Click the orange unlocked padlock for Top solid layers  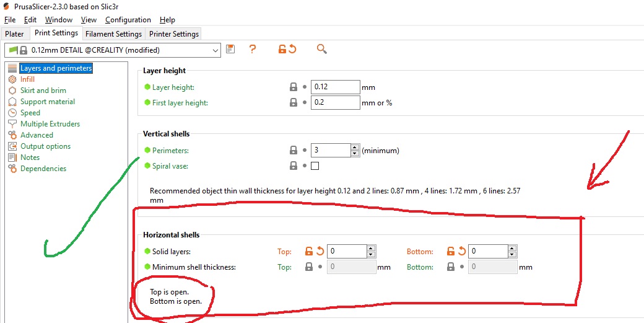(309, 251)
